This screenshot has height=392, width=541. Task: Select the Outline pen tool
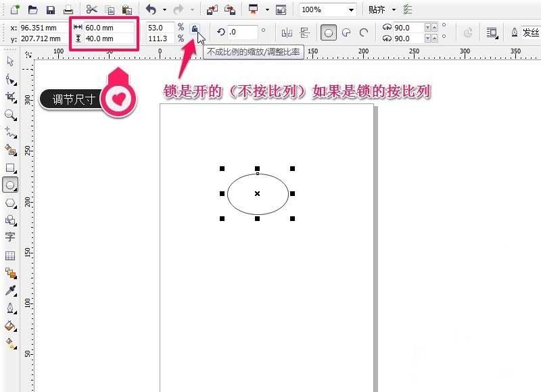tap(11, 308)
